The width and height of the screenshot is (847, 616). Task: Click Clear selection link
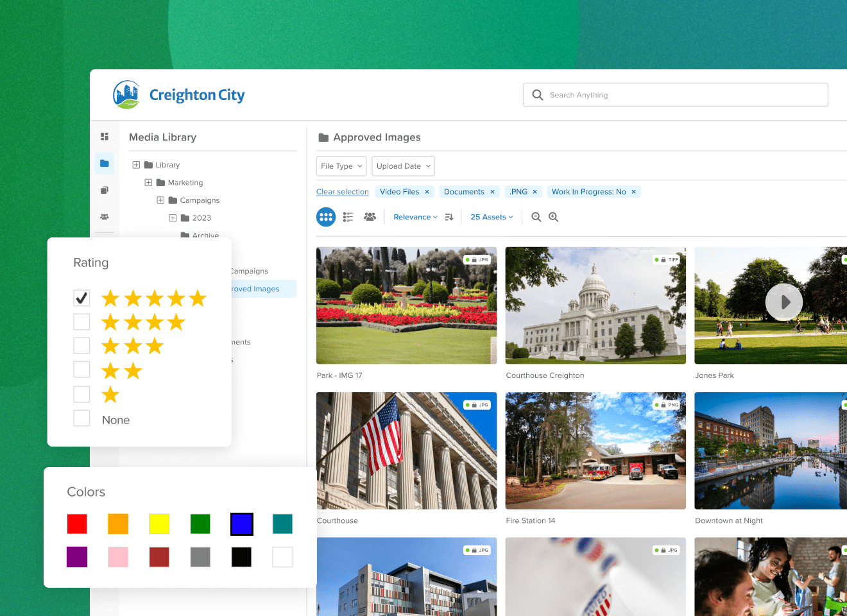tap(343, 192)
